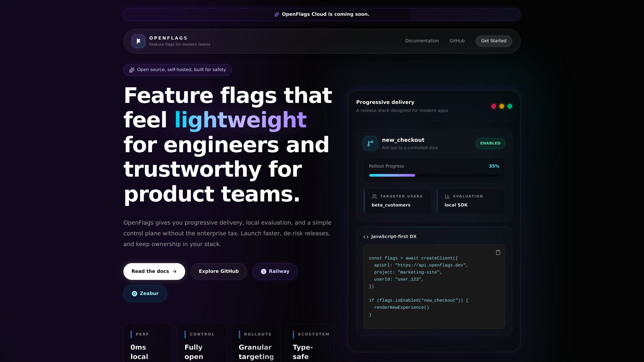Click the code brackets icon next to JavaScript-first DX
This screenshot has width=644, height=362.
pos(366,237)
